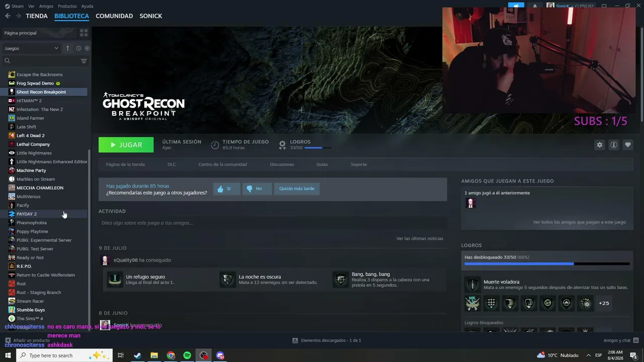Click the activity status input field
This screenshot has width=644, height=362.
click(x=273, y=223)
